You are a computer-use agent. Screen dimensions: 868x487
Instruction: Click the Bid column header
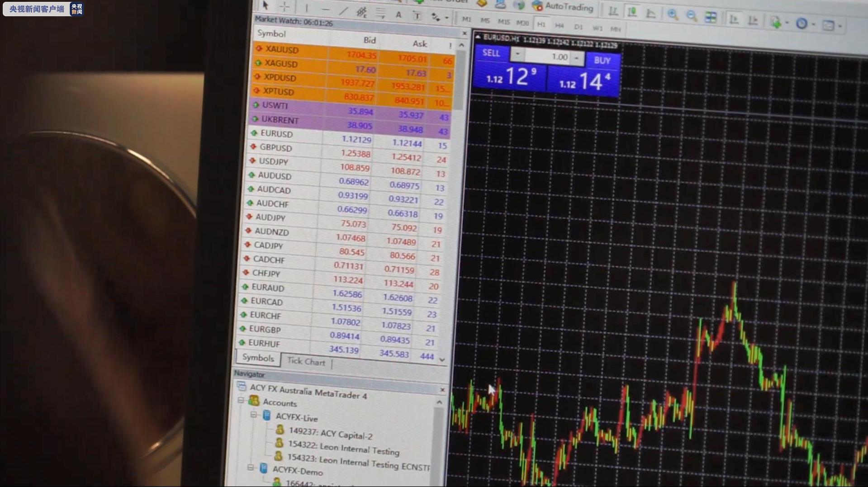tap(370, 40)
